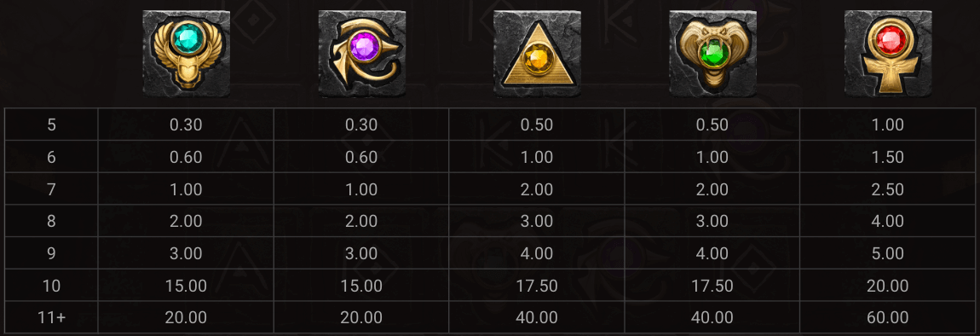Viewport: 980px width, 336px height.
Task: Click the 20.00 payout under the scarab
Action: click(x=186, y=317)
